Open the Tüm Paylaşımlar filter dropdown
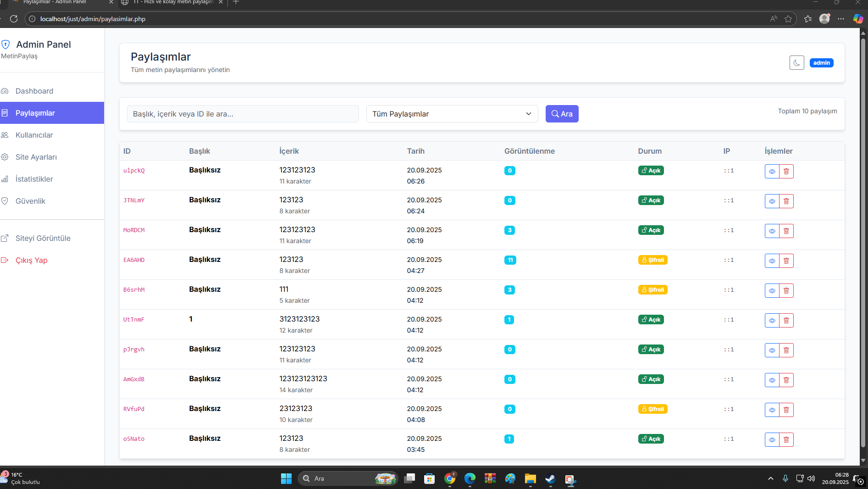The width and height of the screenshot is (868, 489). [x=452, y=114]
